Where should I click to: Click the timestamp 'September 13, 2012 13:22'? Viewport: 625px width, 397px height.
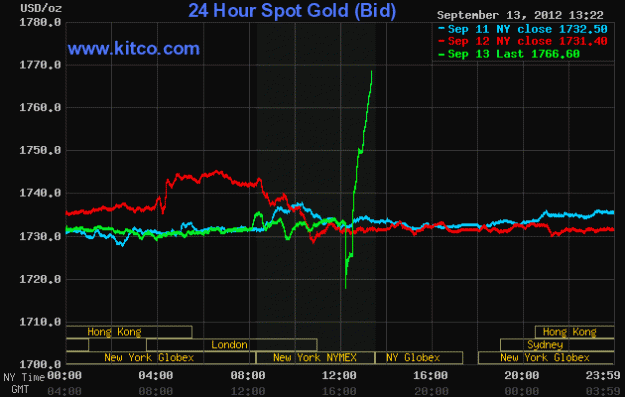[x=520, y=15]
